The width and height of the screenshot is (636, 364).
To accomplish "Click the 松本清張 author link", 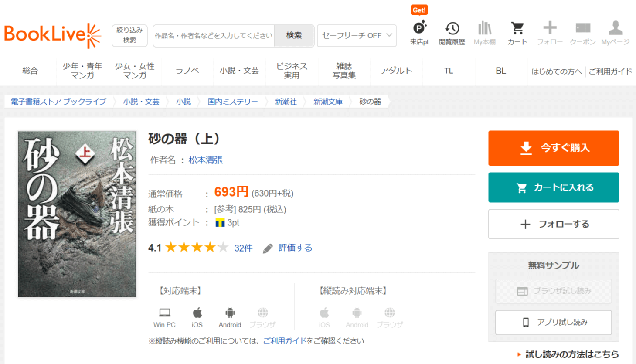I will pyautogui.click(x=205, y=160).
